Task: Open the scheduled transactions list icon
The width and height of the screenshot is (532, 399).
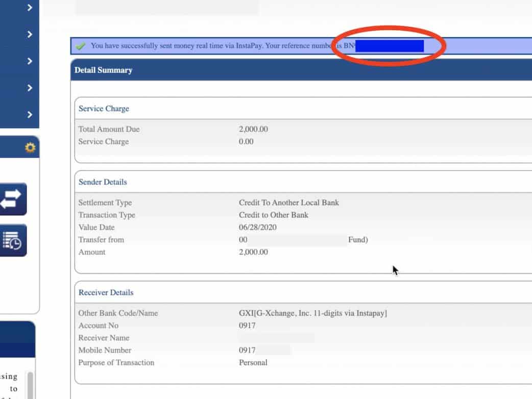Action: point(13,240)
